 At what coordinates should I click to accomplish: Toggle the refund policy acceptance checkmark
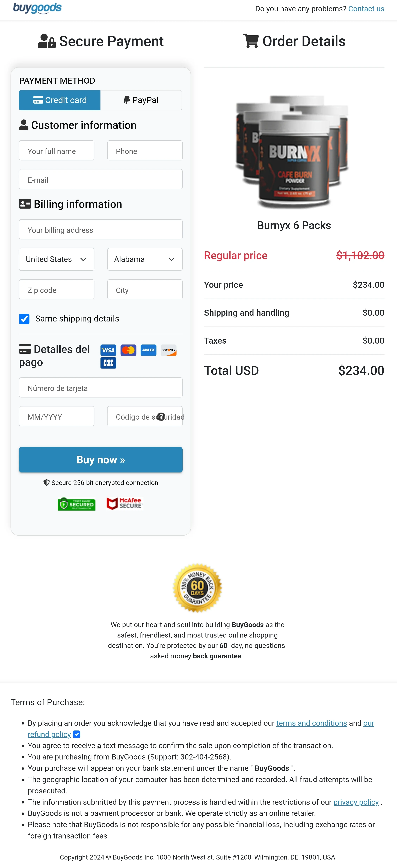[77, 735]
